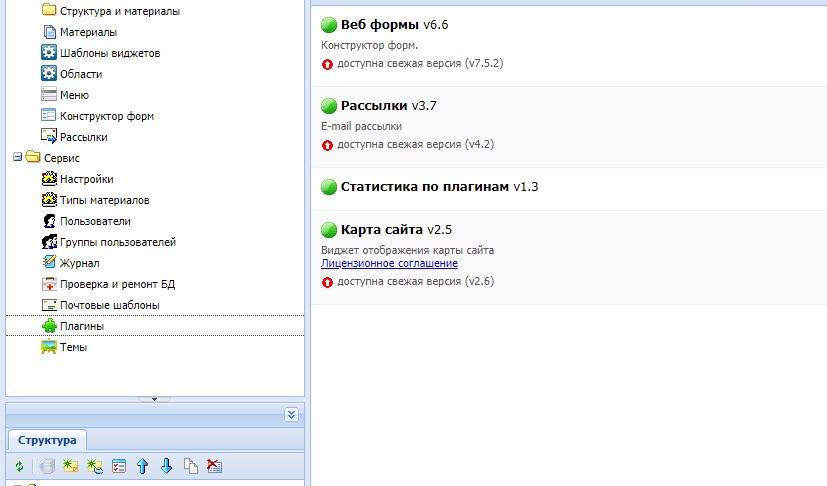Click the splitter collapse handle below tree
The image size is (827, 486).
(x=154, y=399)
